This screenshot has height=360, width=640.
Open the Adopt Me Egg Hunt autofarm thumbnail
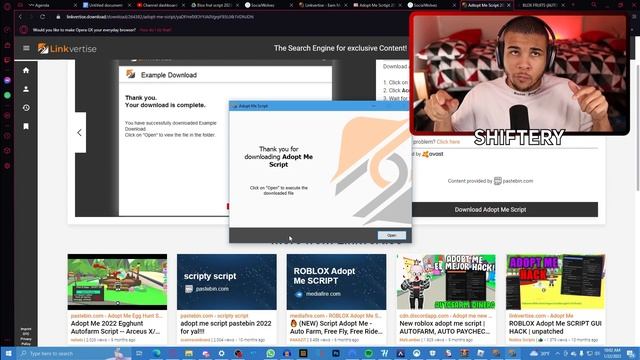coord(117,282)
